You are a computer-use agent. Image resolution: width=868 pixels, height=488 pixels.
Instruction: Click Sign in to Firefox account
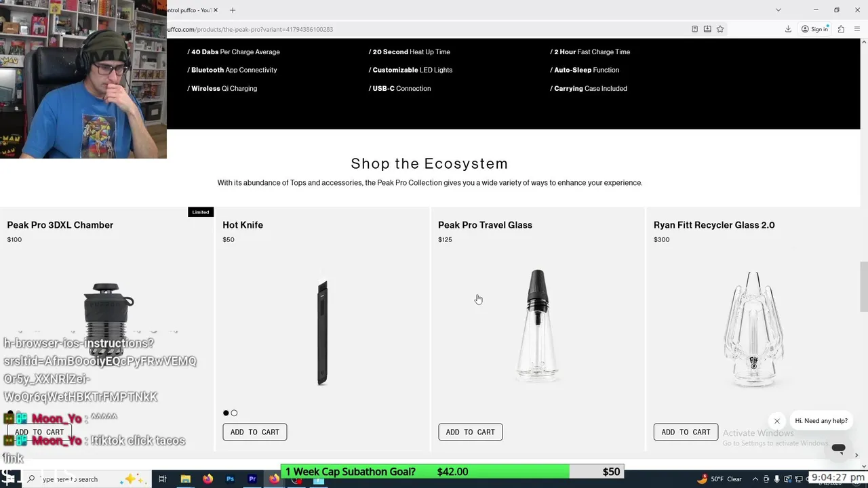[x=814, y=29]
